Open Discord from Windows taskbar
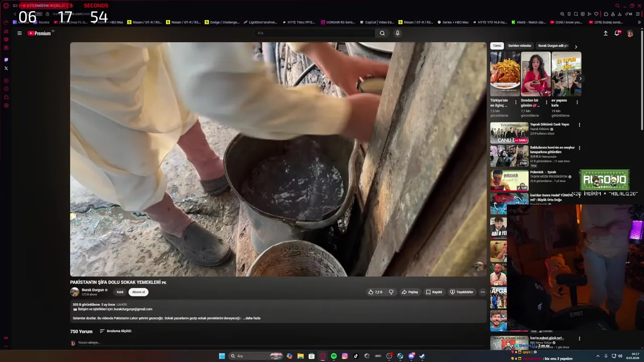The image size is (644, 362). tap(411, 356)
